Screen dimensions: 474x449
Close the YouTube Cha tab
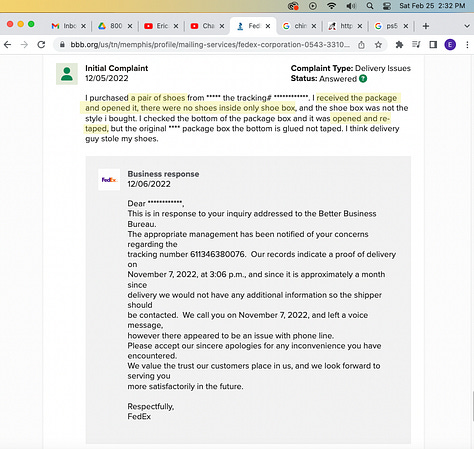click(x=222, y=26)
